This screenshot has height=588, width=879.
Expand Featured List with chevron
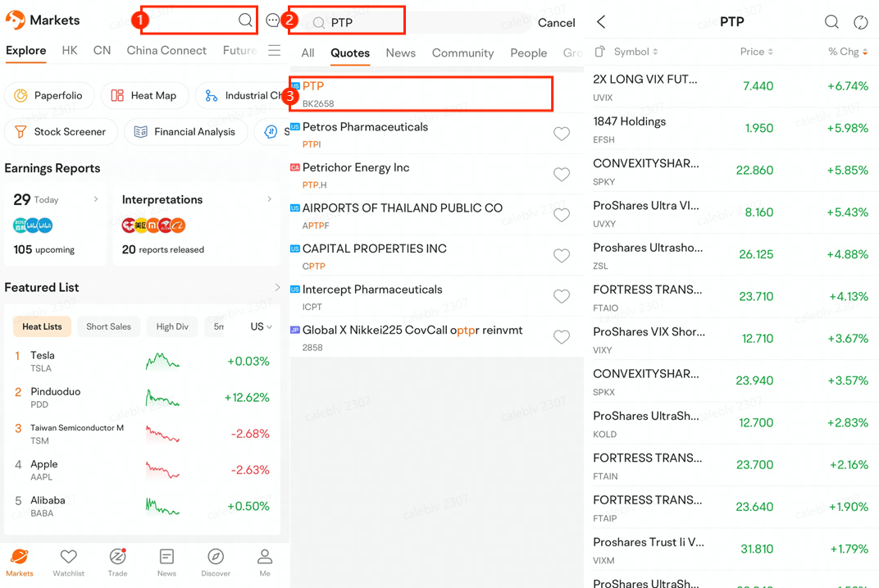(x=277, y=288)
